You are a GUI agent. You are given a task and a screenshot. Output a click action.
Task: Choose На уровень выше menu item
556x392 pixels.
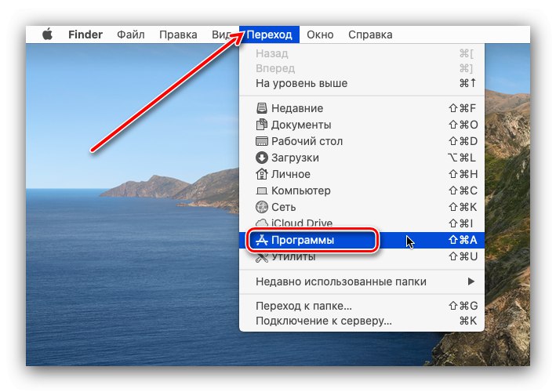click(x=362, y=83)
